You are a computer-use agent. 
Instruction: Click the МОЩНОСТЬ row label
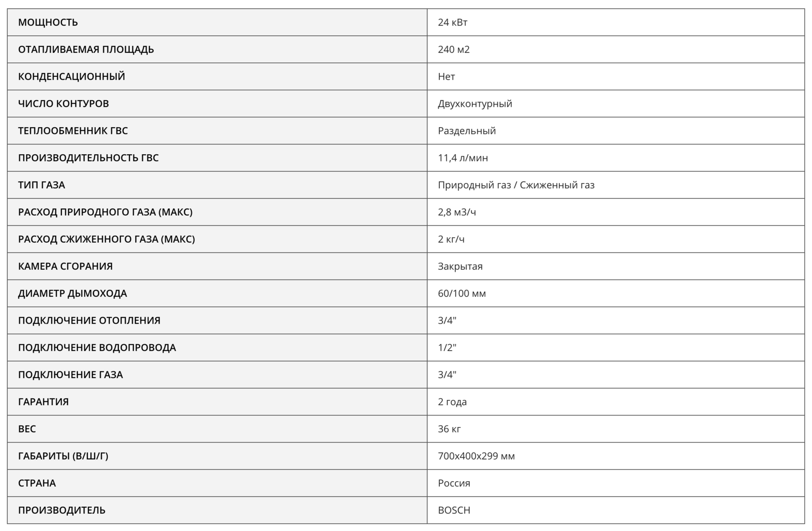tap(48, 22)
